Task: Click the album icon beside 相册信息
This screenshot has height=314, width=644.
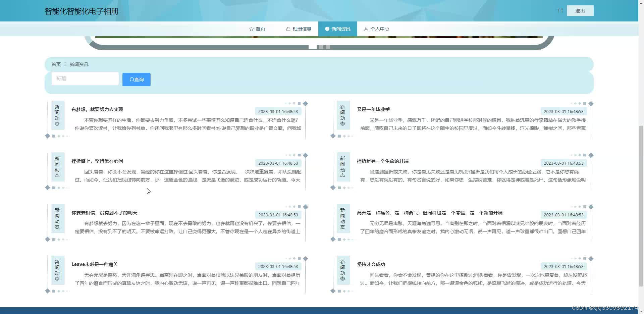Action: click(288, 29)
